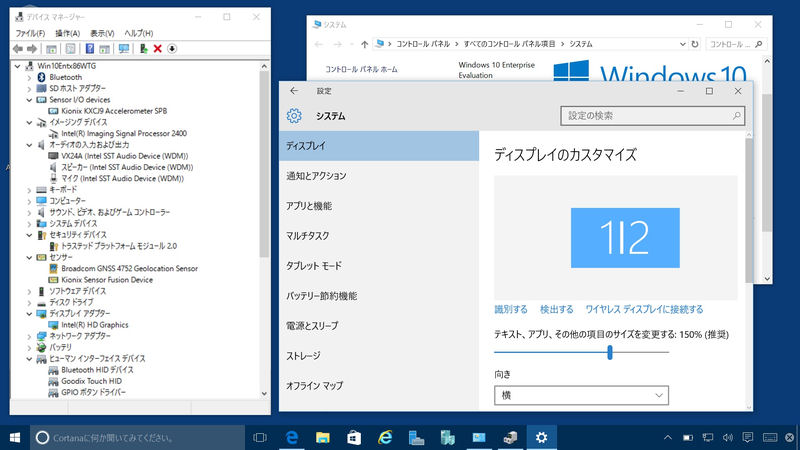Click the text size scaling slider handle
This screenshot has height=450, width=800.
pos(610,352)
